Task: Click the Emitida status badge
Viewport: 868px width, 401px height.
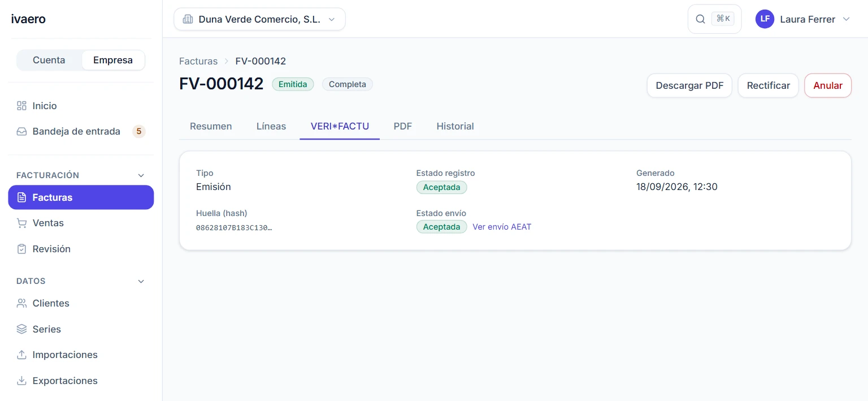Action: [x=293, y=84]
